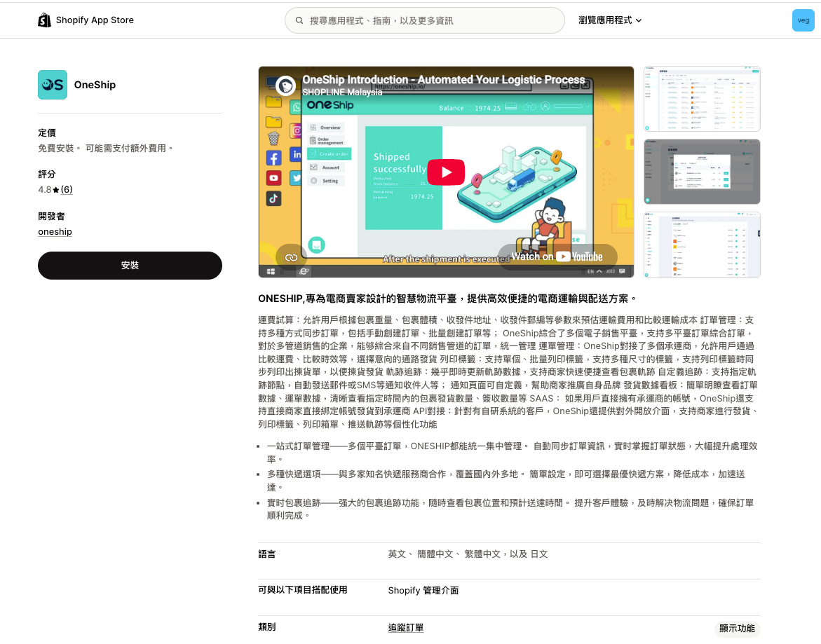Click the OneShip app title text
The image size is (821, 644).
[95, 85]
